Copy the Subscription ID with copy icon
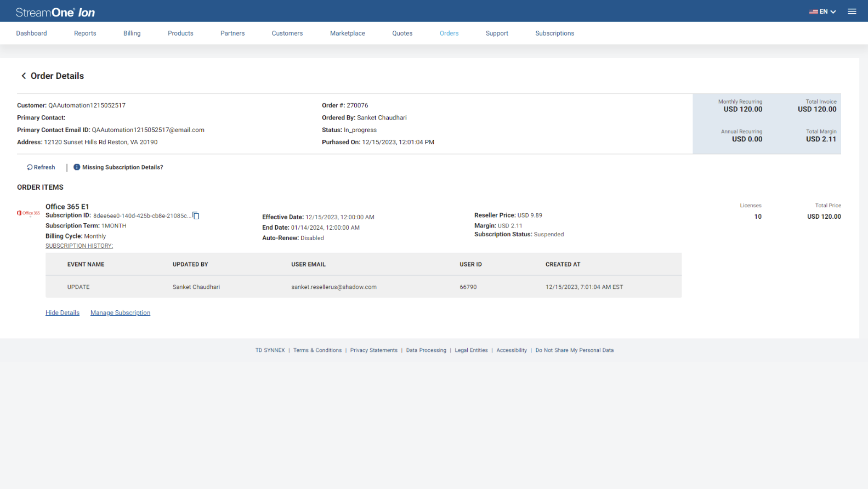 (x=196, y=216)
